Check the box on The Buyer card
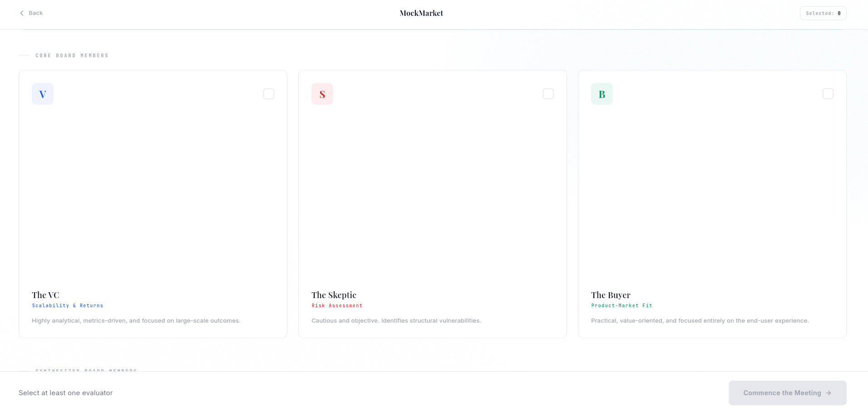This screenshot has width=868, height=412. pyautogui.click(x=828, y=94)
